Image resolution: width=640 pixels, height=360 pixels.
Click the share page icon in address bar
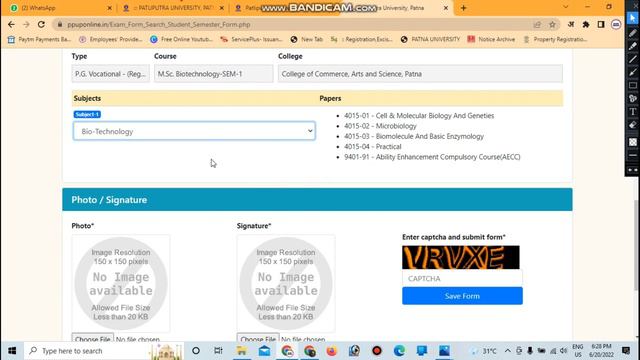537,24
